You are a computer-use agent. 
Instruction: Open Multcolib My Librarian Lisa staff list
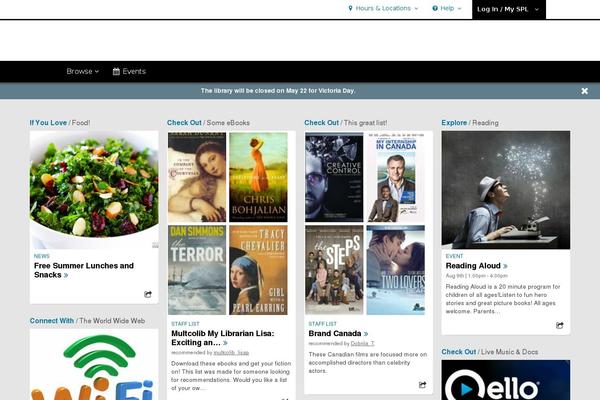pos(223,338)
